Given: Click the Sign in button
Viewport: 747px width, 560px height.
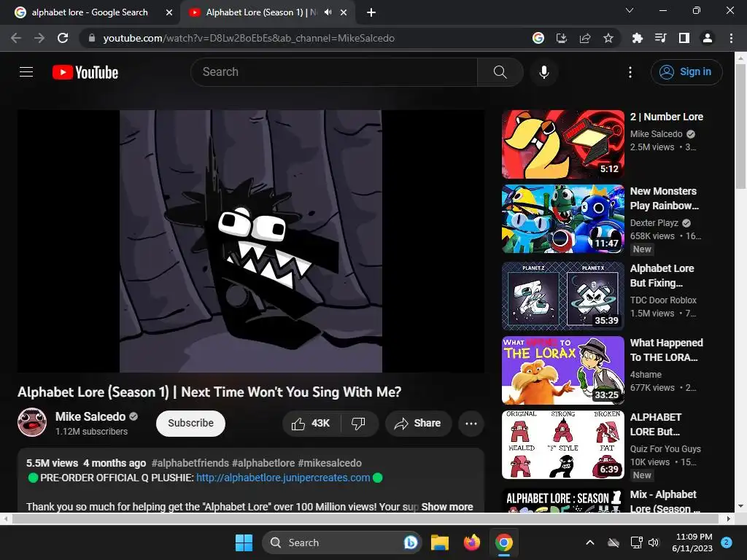Looking at the screenshot, I should [686, 72].
